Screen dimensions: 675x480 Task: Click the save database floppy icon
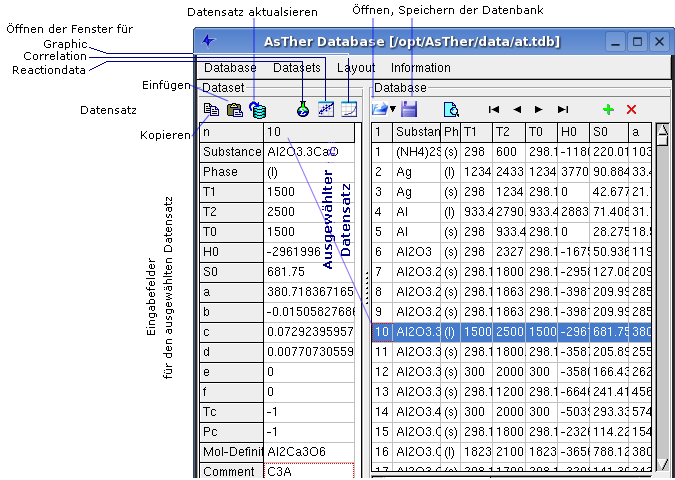point(409,109)
